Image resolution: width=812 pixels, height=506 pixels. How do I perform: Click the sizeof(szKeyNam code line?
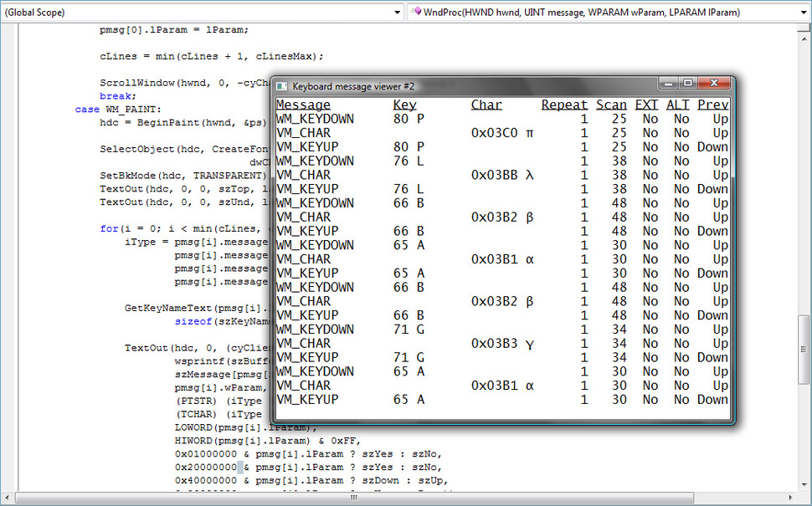tap(222, 321)
